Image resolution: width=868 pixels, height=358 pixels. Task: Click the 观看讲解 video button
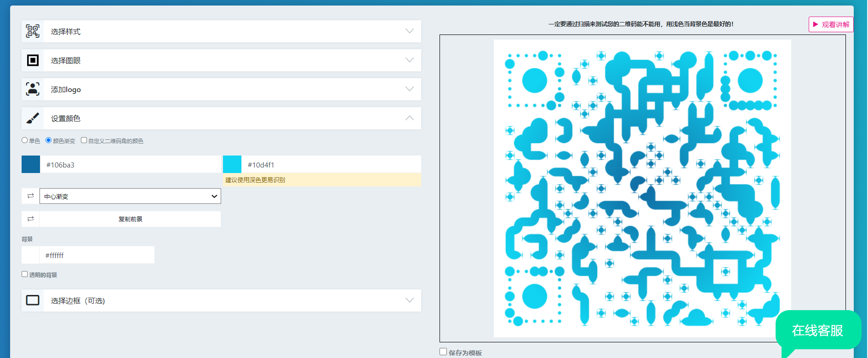pos(831,24)
